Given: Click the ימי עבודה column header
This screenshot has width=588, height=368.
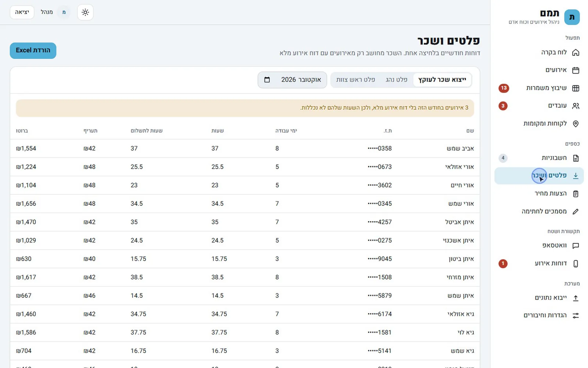Looking at the screenshot, I should (x=286, y=131).
